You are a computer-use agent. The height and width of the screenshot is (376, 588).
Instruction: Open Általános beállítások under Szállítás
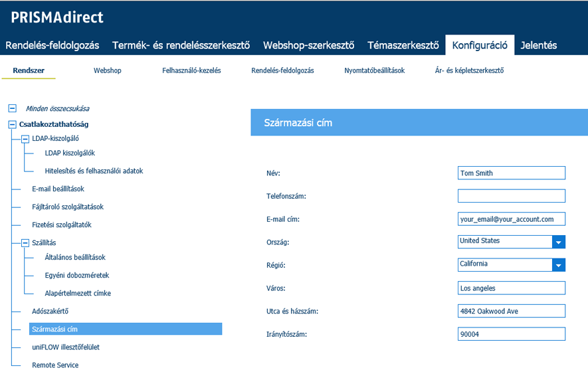tap(75, 257)
